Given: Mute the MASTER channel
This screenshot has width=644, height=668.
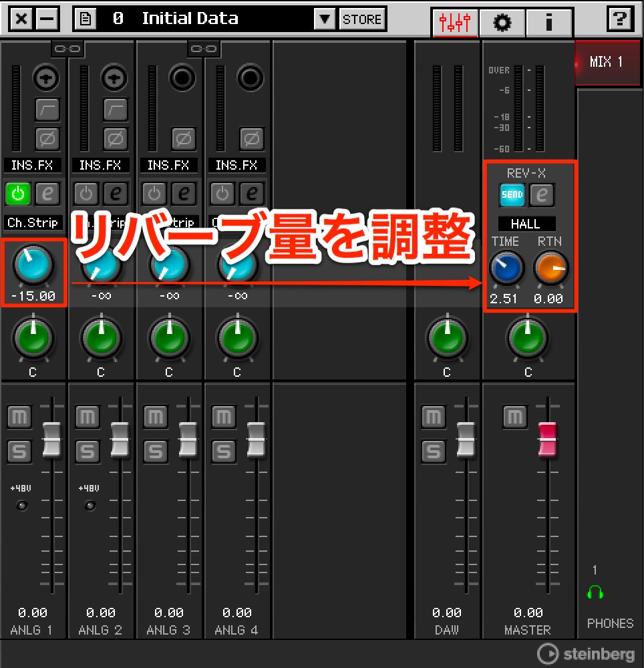Looking at the screenshot, I should [515, 417].
